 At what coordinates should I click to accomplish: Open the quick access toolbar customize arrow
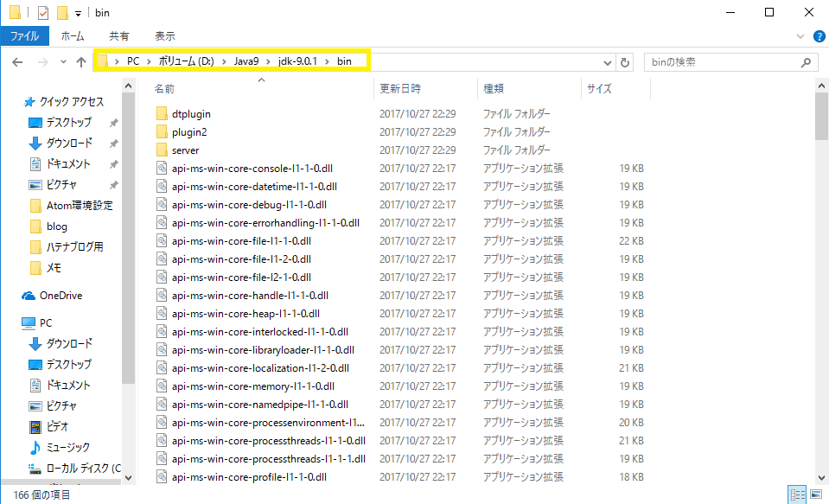[x=78, y=14]
